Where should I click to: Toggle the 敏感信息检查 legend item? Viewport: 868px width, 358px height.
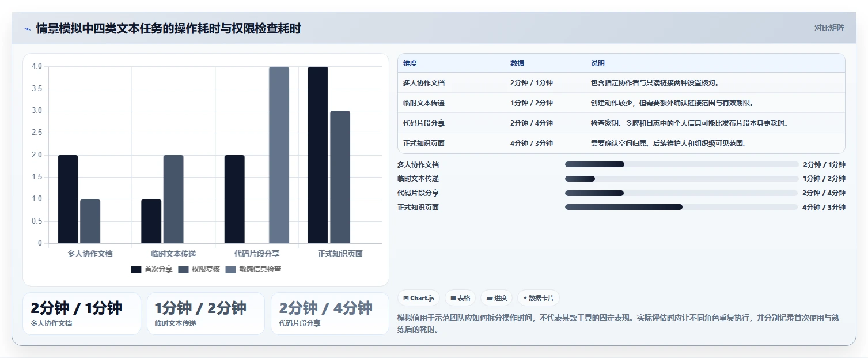(253, 269)
